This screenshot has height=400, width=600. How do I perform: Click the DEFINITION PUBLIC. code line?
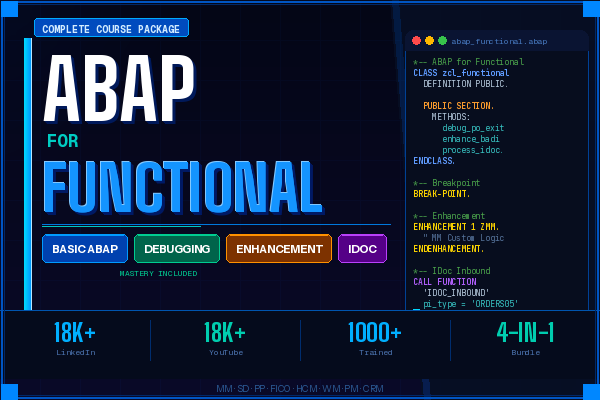point(466,83)
